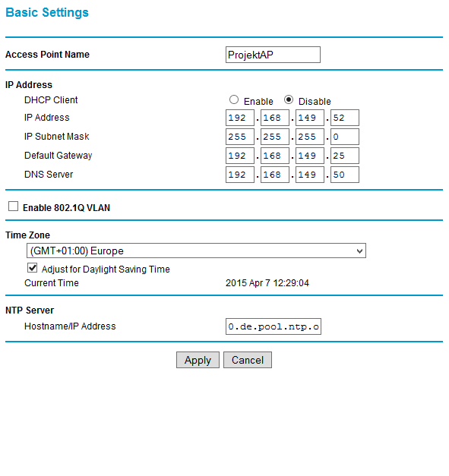Click the third octet of Default Gateway
The height and width of the screenshot is (476, 449).
point(310,156)
